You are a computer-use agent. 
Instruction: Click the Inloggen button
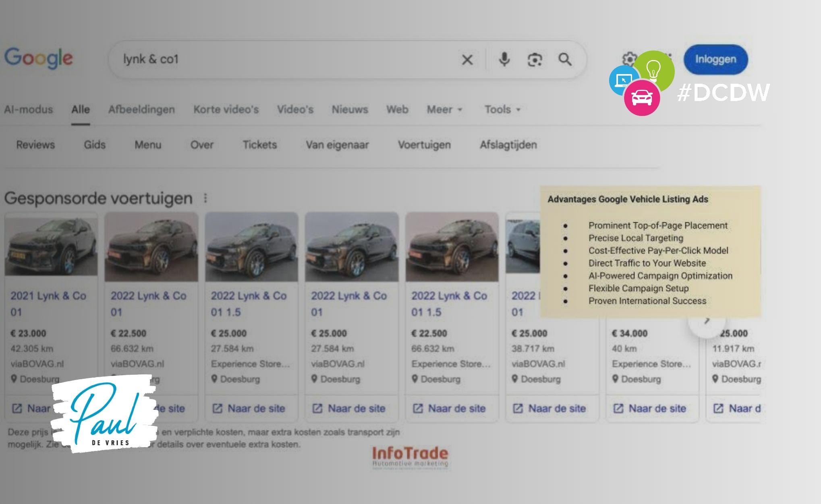(x=715, y=60)
